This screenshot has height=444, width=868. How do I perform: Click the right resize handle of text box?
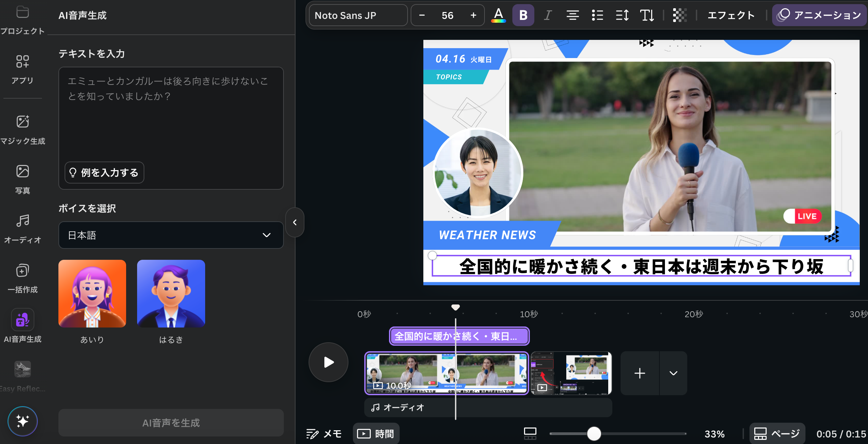tap(850, 266)
